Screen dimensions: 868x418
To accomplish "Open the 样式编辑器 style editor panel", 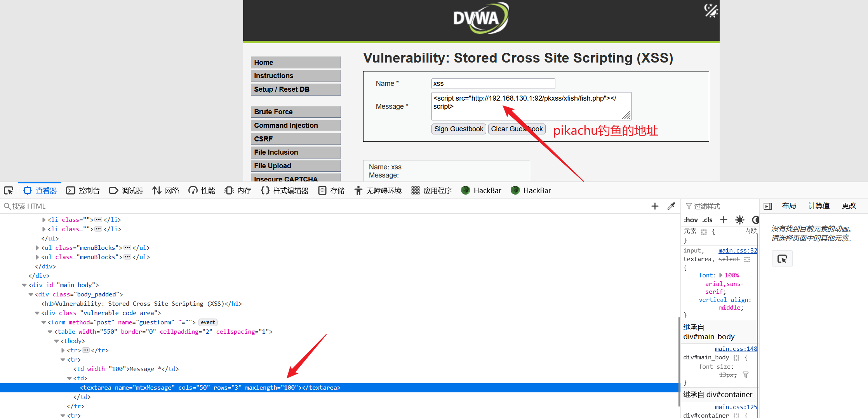I will tap(285, 190).
